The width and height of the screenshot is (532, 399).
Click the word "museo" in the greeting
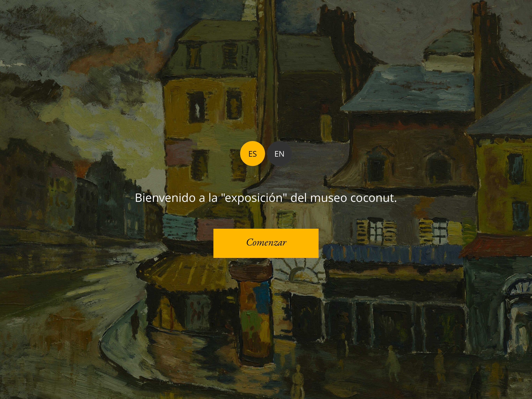coord(329,198)
